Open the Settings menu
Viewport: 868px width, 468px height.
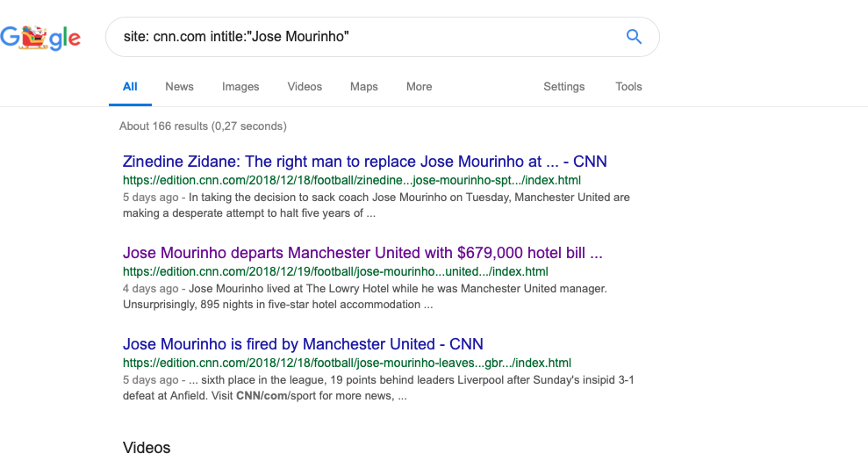[563, 87]
